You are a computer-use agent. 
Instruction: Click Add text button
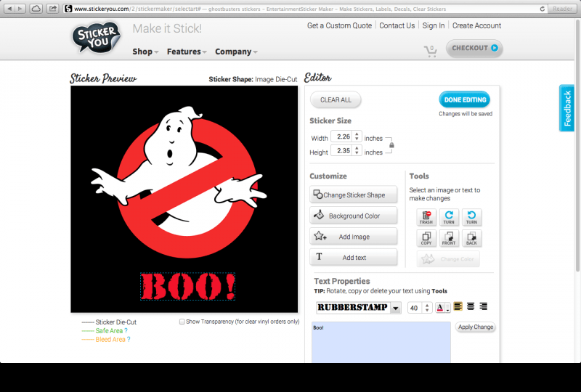pos(354,257)
